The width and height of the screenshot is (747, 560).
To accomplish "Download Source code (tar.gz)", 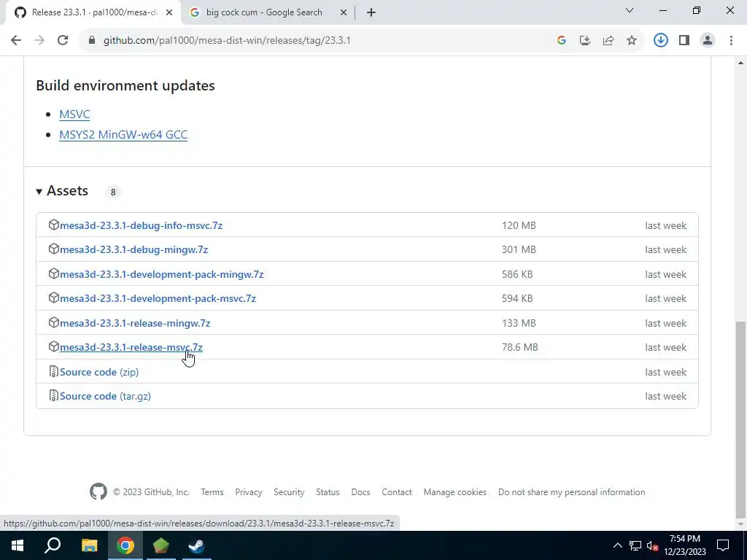I will 105,396.
